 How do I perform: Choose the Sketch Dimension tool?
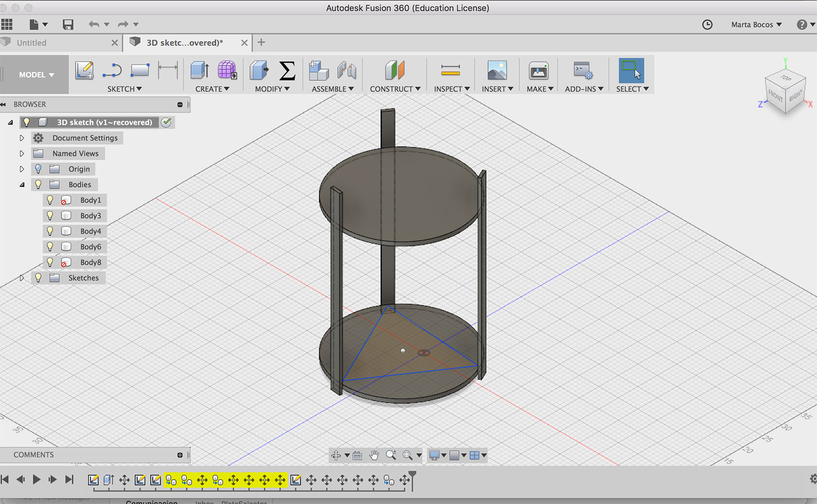coord(168,70)
